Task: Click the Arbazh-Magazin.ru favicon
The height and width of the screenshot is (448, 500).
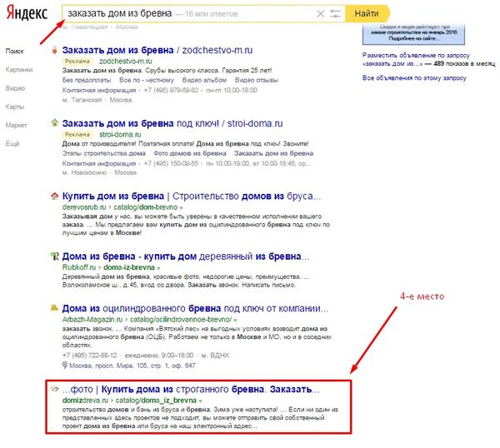Action: 54,307
